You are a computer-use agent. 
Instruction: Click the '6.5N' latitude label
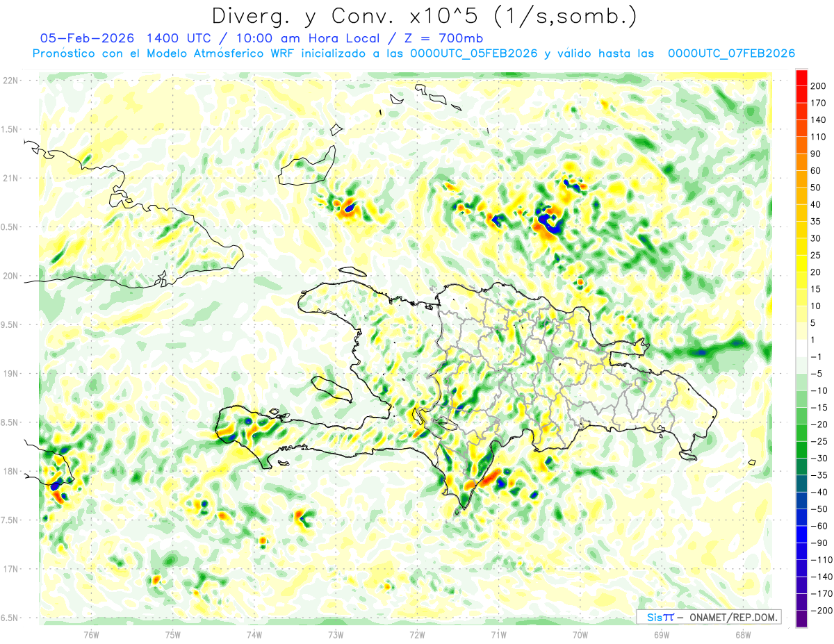(10, 618)
